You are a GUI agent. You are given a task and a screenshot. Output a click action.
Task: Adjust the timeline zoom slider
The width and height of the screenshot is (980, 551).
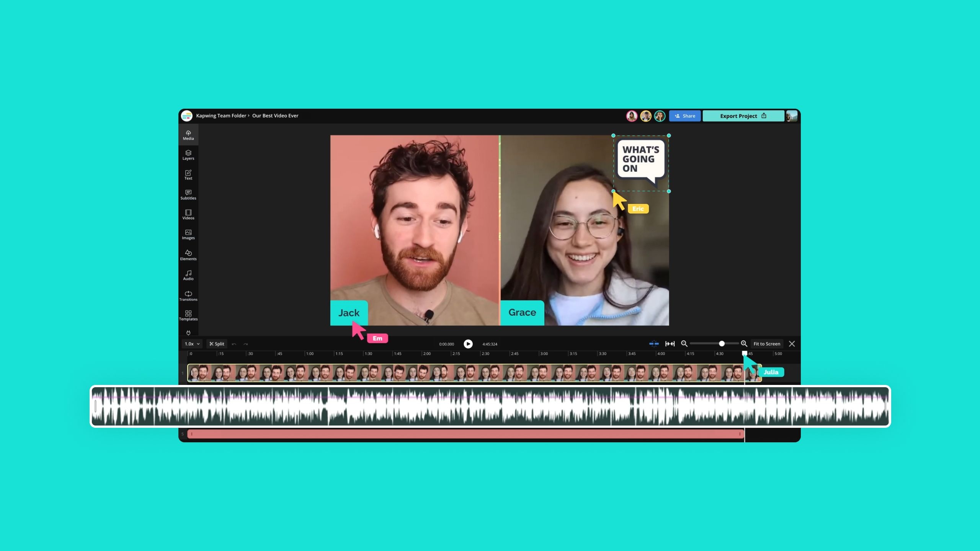(x=721, y=343)
